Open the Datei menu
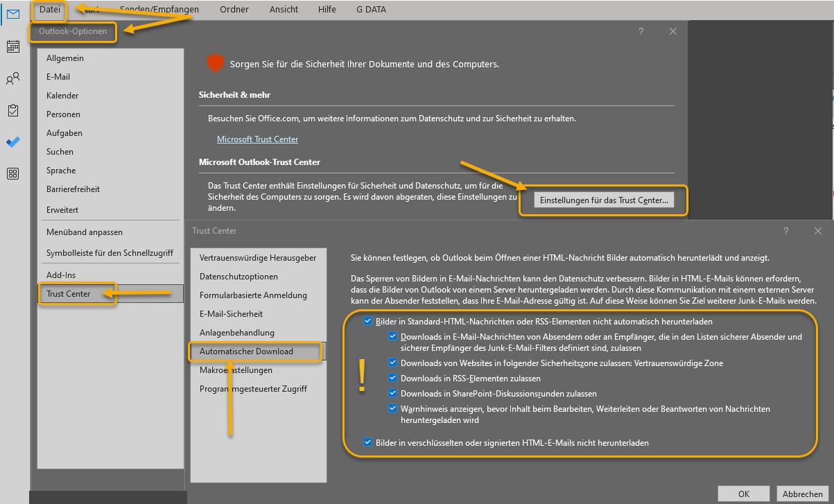This screenshot has height=504, width=834. [x=51, y=10]
